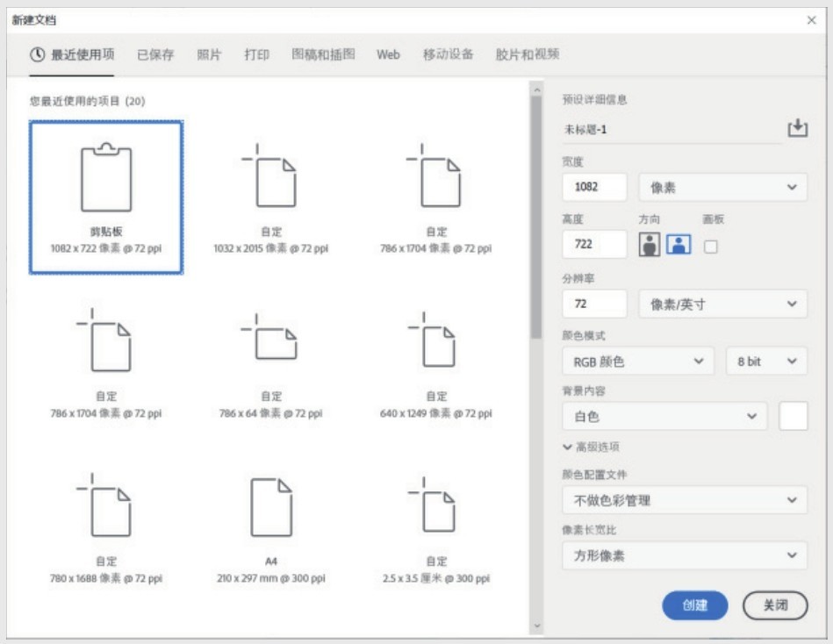Click the 创建 create button
This screenshot has height=644, width=833.
point(695,605)
